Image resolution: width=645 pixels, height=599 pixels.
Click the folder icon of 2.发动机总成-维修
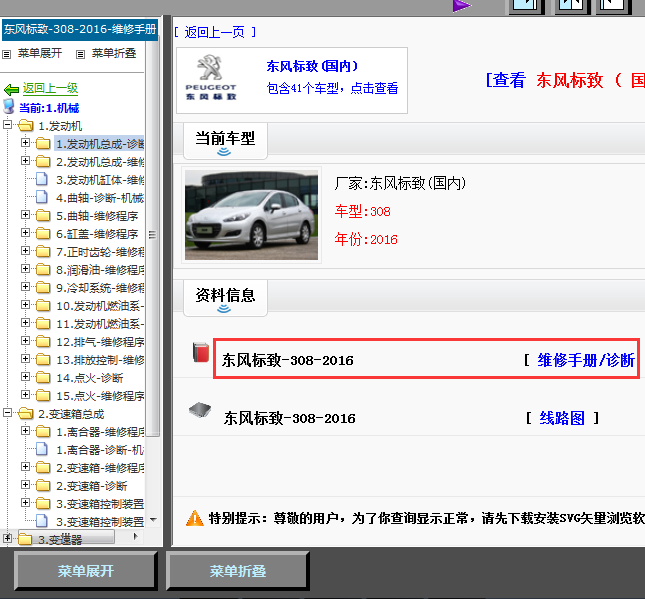(43, 161)
